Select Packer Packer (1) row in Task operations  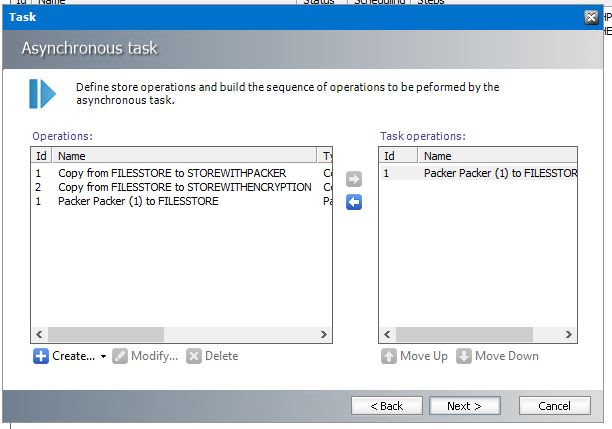pos(478,173)
